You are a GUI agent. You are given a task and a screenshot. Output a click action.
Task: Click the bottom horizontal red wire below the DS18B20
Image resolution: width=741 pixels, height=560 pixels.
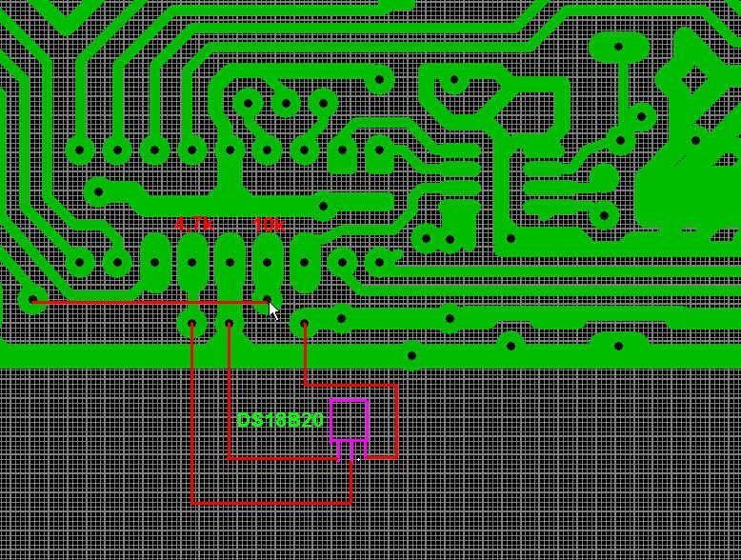[271, 502]
